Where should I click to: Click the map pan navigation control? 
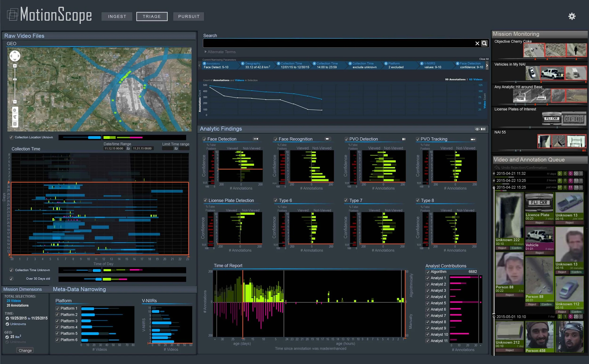point(15,56)
